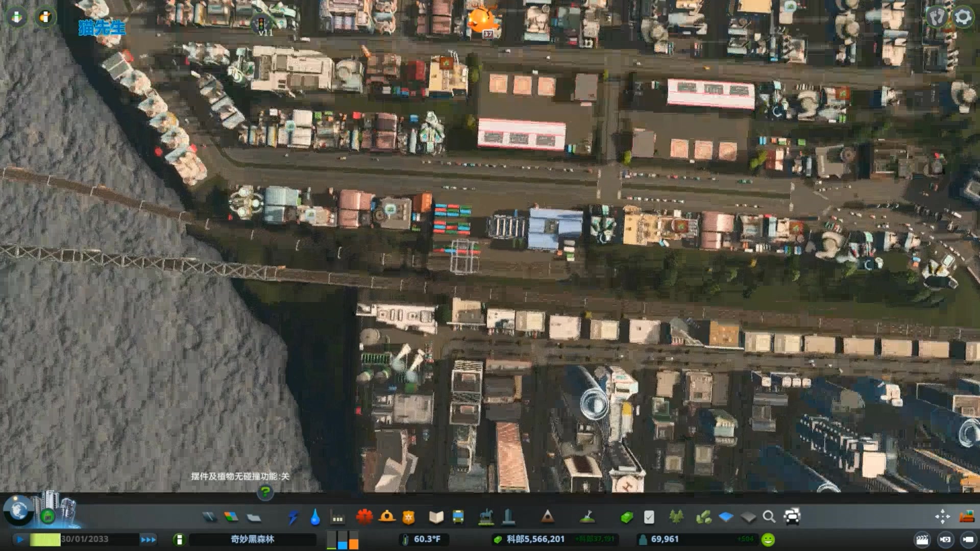Open the City Policies checklist panel
The width and height of the screenshot is (980, 551).
pyautogui.click(x=649, y=517)
